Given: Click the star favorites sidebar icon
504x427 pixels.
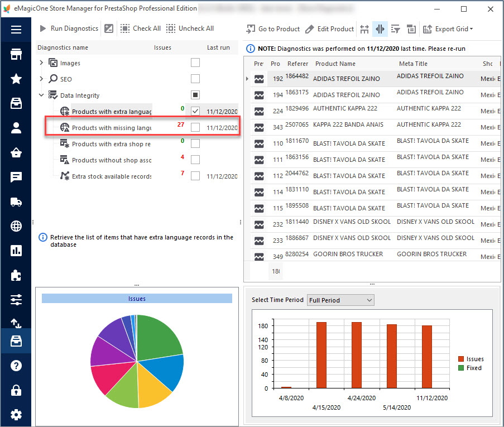Looking at the screenshot, I should 16,79.
